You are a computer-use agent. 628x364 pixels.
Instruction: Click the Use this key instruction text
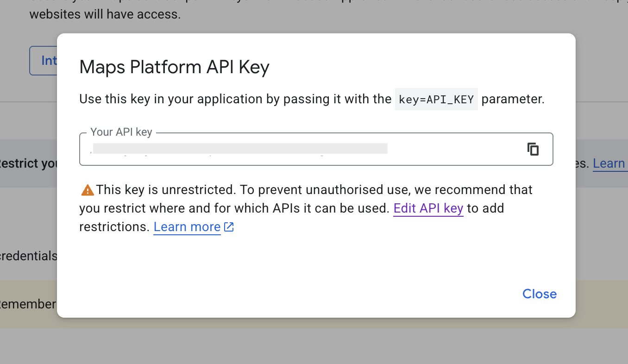(x=235, y=99)
